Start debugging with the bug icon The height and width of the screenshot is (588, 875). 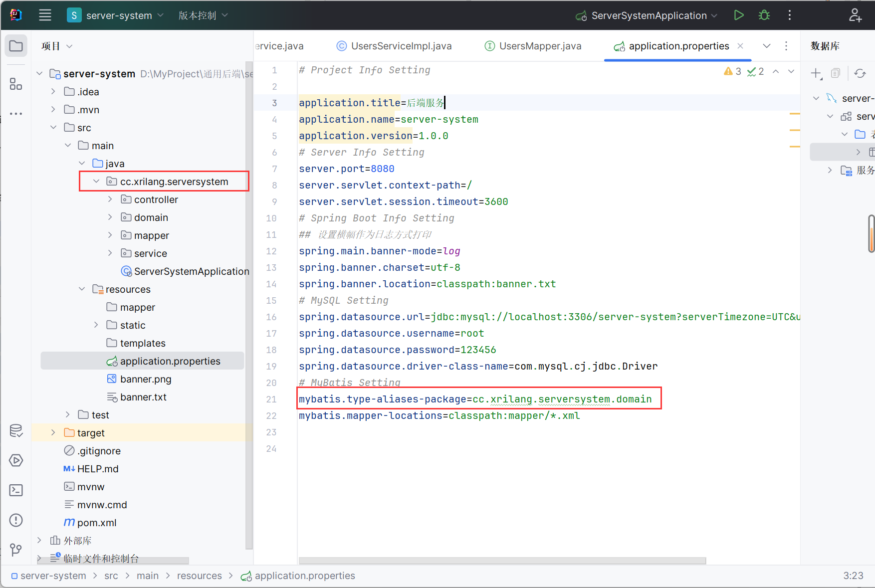point(764,15)
